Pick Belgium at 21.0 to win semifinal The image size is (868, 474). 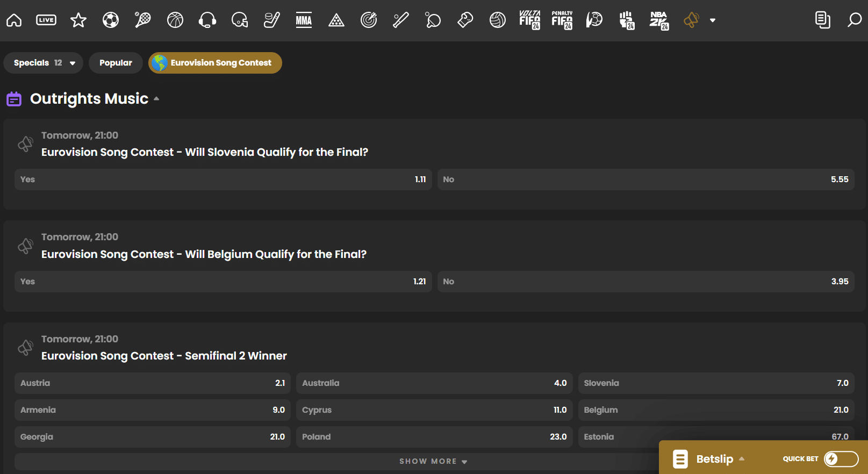(x=716, y=410)
